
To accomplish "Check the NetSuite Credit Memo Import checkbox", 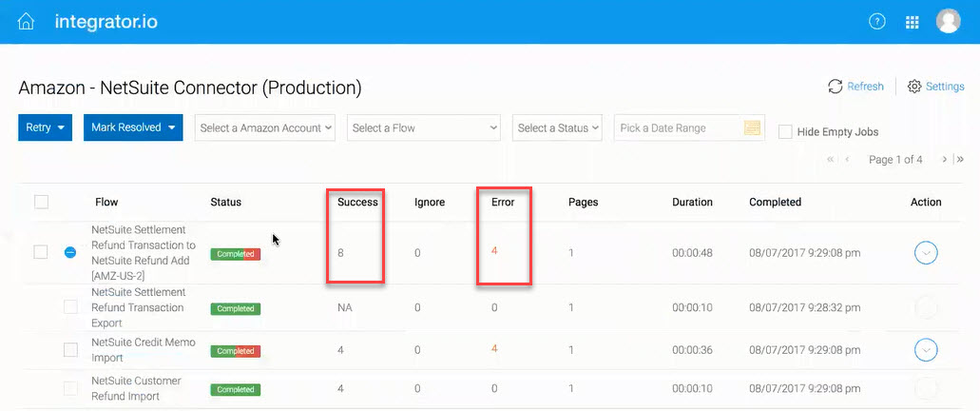I will (70, 350).
